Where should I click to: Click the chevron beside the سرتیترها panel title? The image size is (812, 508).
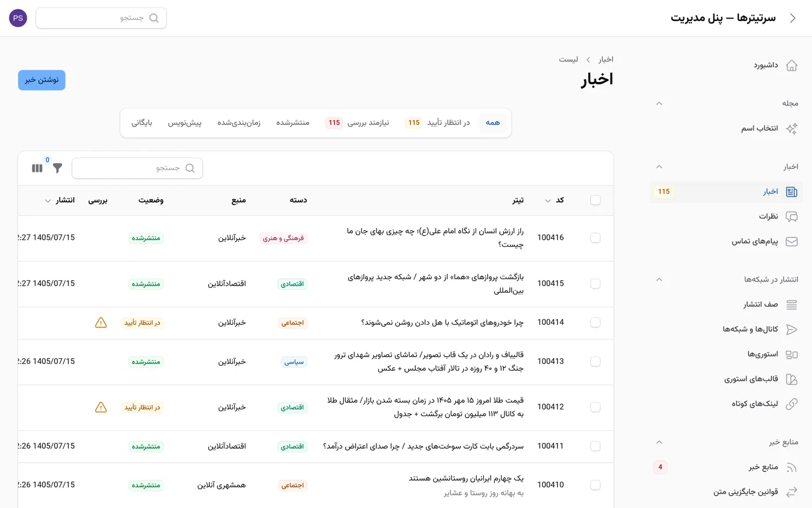793,18
